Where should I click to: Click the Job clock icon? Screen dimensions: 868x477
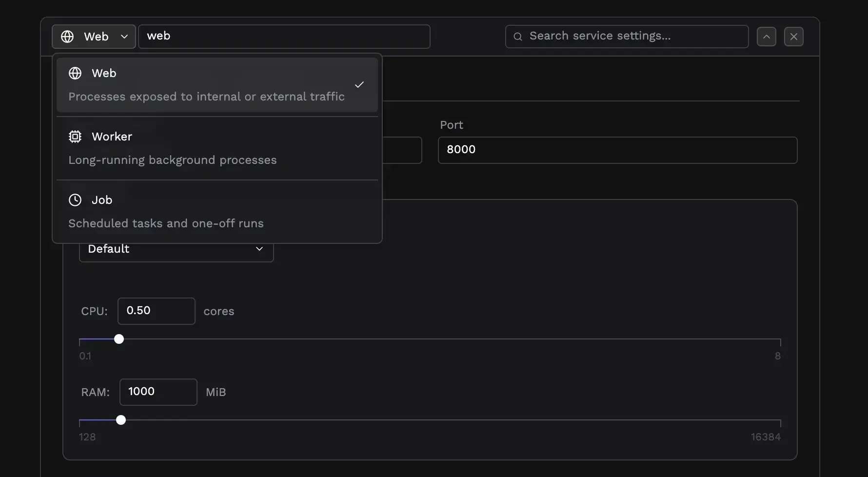(75, 200)
